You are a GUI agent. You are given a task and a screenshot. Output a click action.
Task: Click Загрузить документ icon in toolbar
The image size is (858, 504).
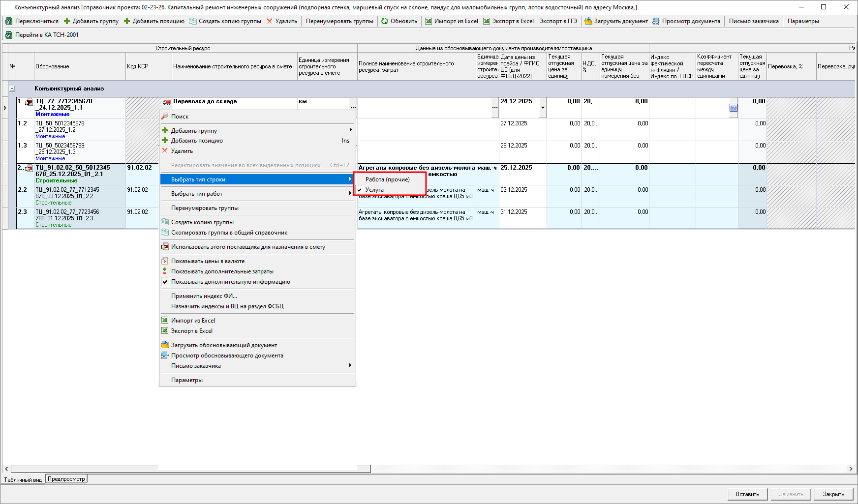coord(588,21)
